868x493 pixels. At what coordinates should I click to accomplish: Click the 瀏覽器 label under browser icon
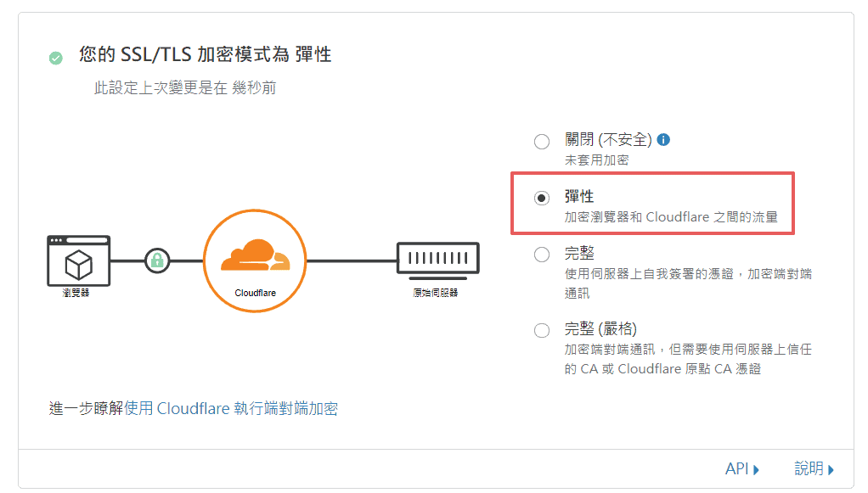76,293
